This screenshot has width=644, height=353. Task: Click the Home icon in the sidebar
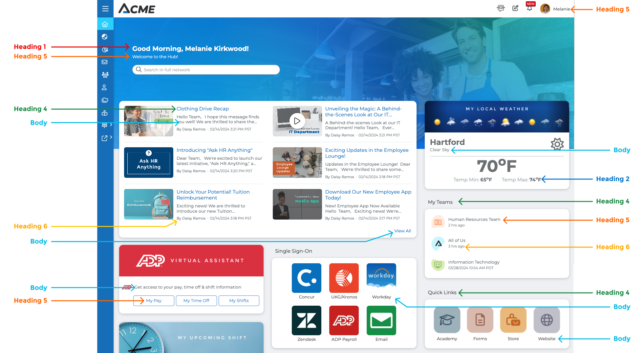105,24
